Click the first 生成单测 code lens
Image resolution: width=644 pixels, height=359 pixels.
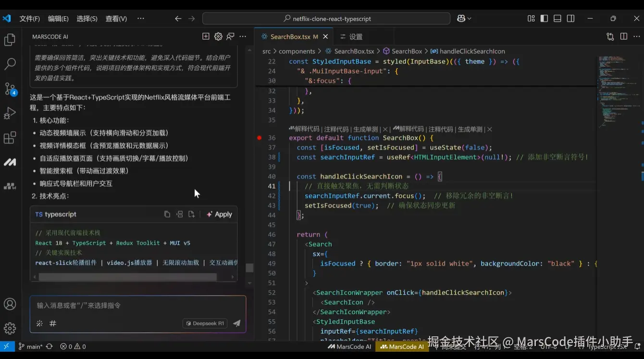366,129
